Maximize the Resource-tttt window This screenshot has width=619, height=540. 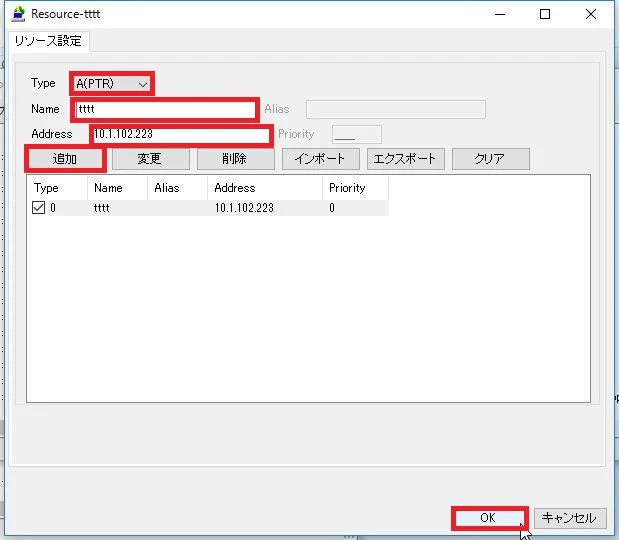(x=545, y=14)
